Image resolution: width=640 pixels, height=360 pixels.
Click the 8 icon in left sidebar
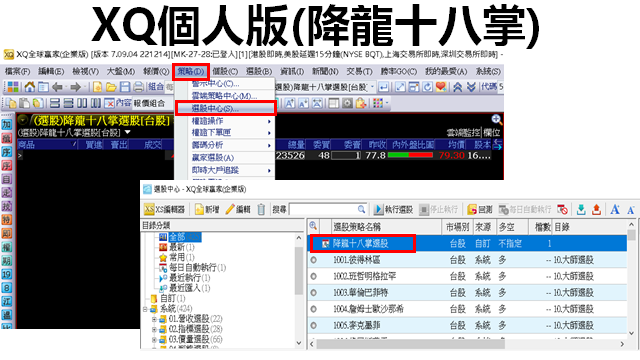(x=7, y=288)
